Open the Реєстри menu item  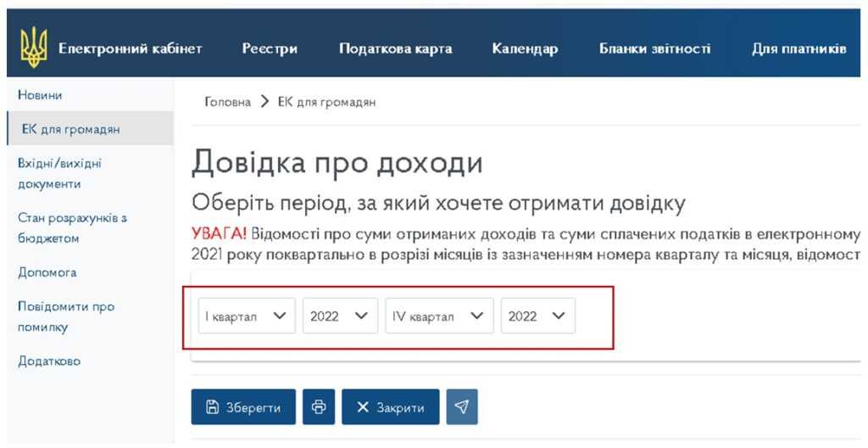[270, 49]
